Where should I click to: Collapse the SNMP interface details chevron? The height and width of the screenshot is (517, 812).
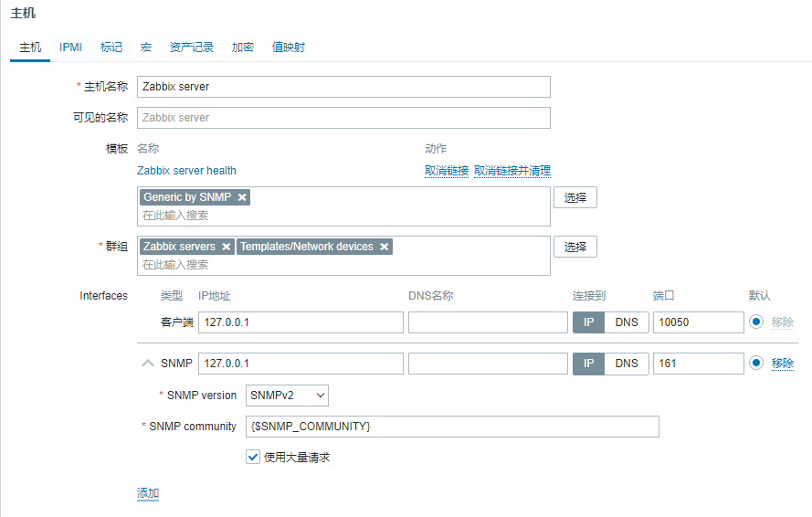click(x=148, y=364)
